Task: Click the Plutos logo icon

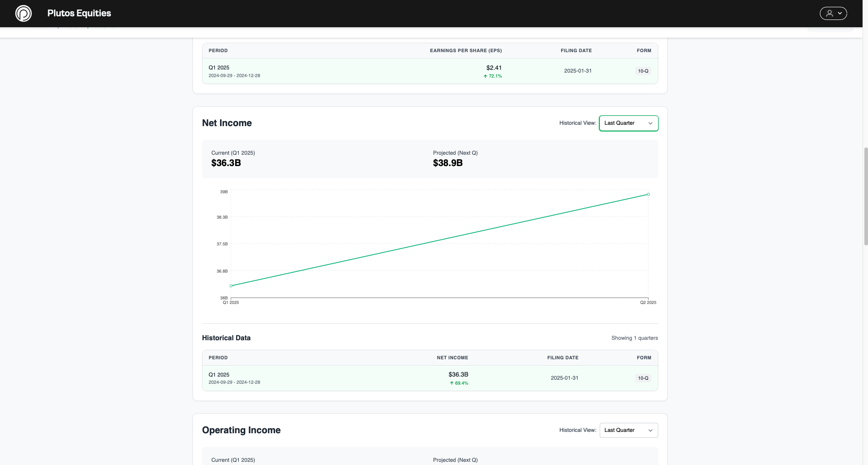Action: click(23, 13)
